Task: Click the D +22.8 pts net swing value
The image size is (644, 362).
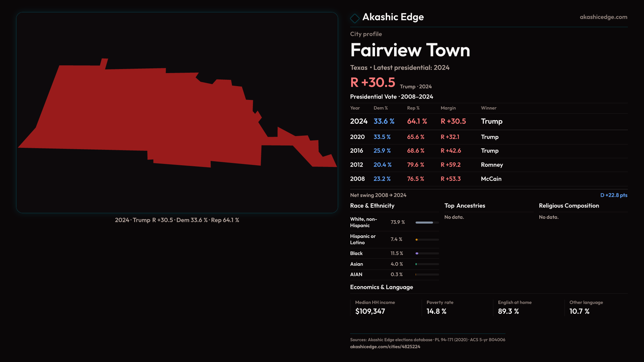Action: coord(613,195)
